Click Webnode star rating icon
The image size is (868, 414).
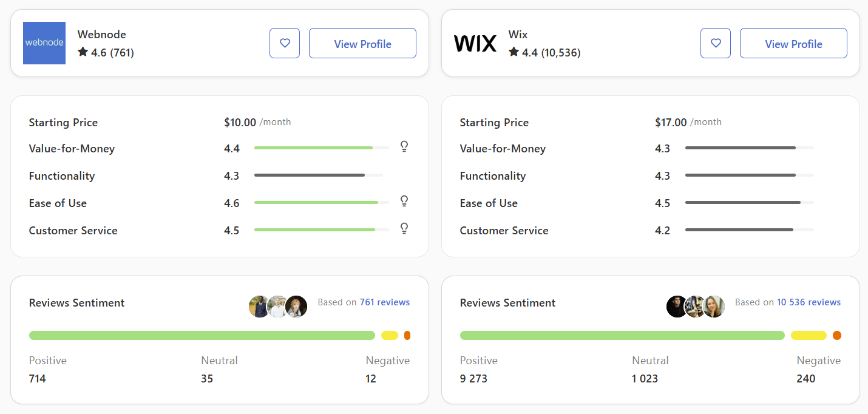[x=83, y=52]
